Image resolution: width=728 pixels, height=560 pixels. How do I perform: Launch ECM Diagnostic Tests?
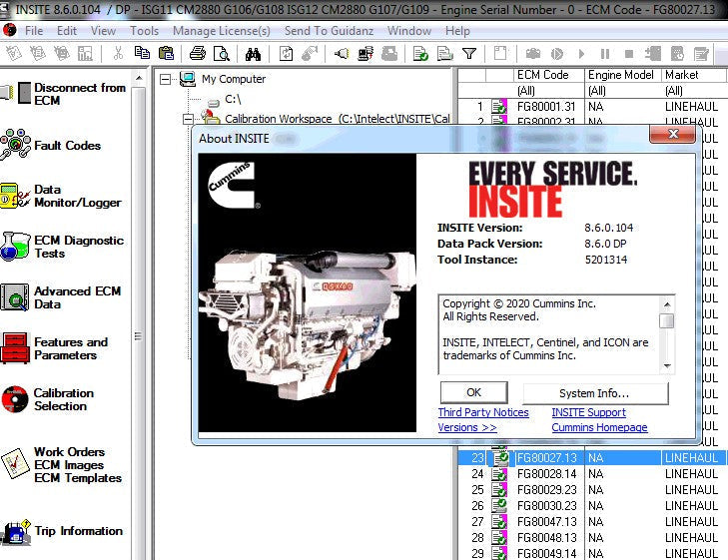pyautogui.click(x=62, y=247)
